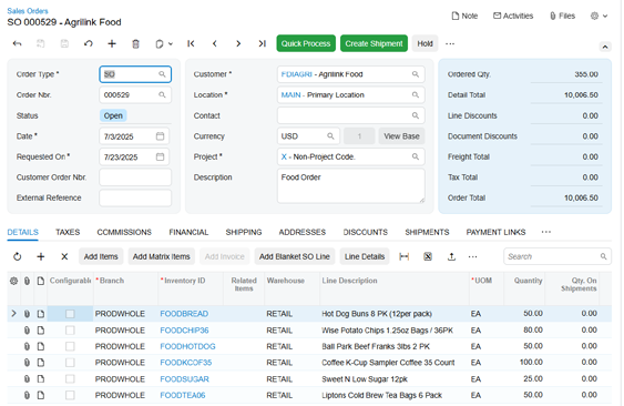Toggle the Configurable checkbox for FOODTEA06
Screen dimensions: 624x406
click(x=70, y=395)
